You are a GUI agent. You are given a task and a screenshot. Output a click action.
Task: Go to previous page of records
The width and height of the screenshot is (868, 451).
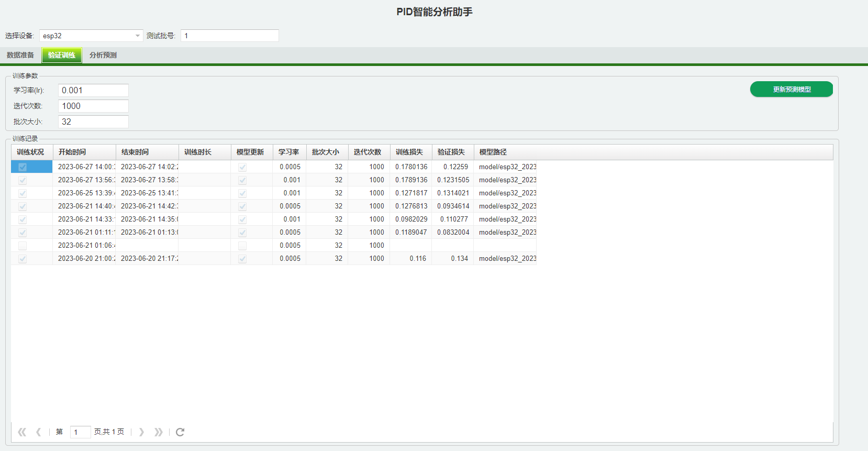(39, 432)
